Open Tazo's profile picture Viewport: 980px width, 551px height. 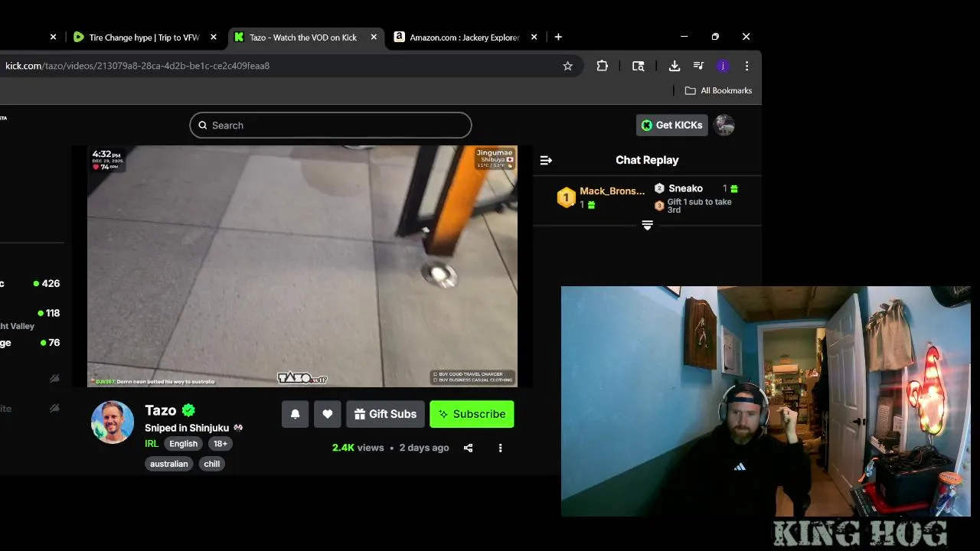click(x=113, y=422)
